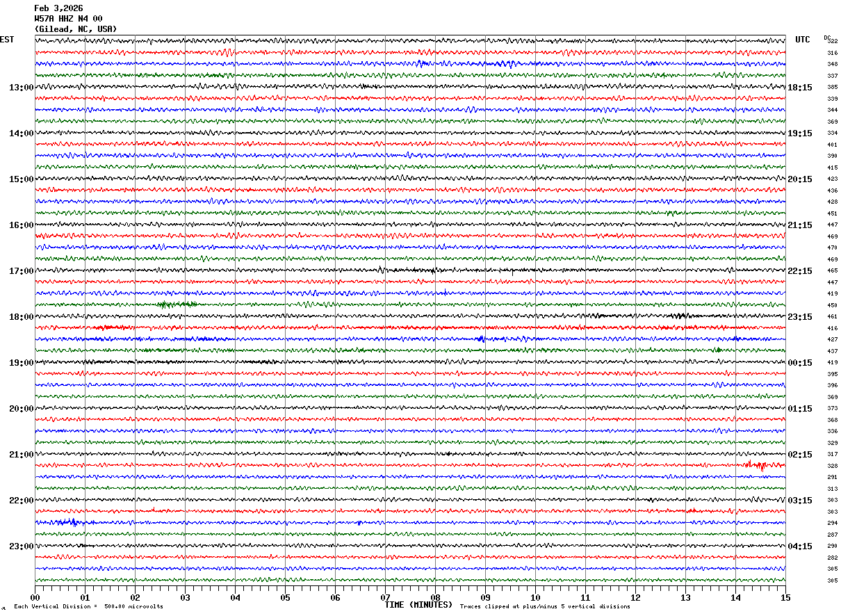Click the (Gilead, NC, USA) location text

coord(76,29)
